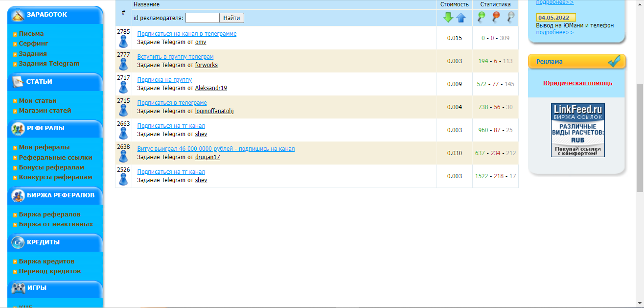Click the Статистика column header
Screen dimensions: 644x308
click(x=495, y=4)
